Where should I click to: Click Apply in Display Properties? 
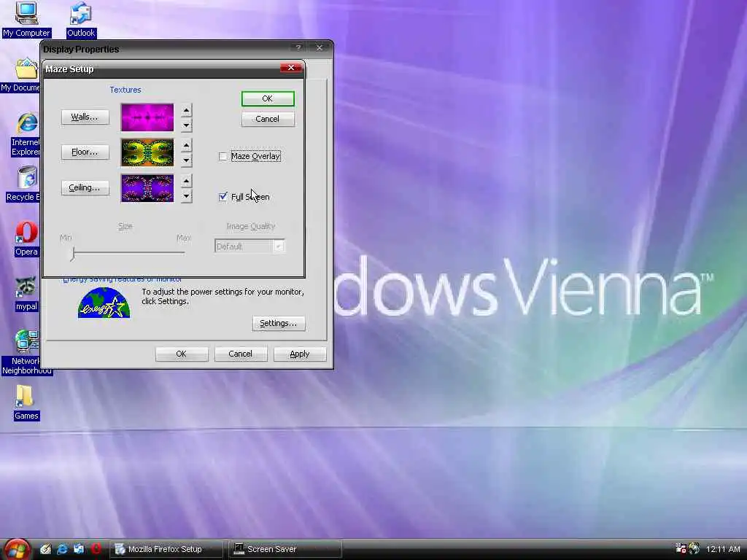click(300, 354)
